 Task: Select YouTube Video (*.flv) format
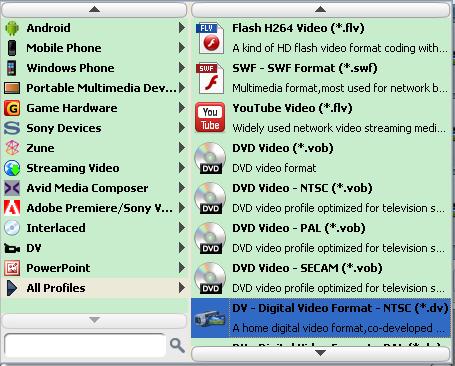[321, 118]
